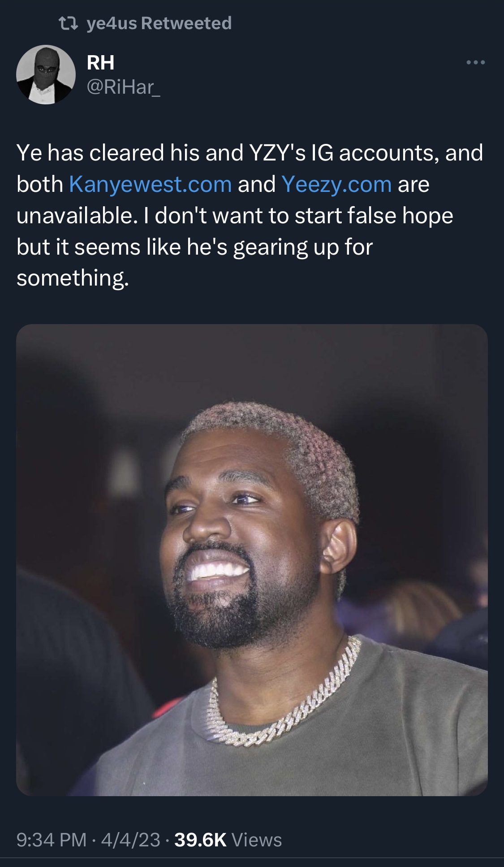Open the Kanyewest.com link

151,184
